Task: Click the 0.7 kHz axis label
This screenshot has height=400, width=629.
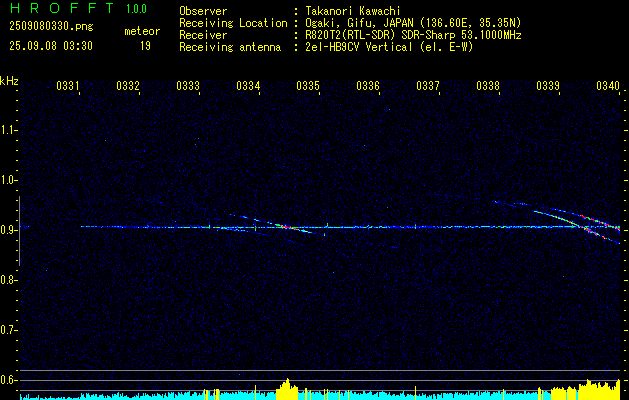Action: pos(8,330)
